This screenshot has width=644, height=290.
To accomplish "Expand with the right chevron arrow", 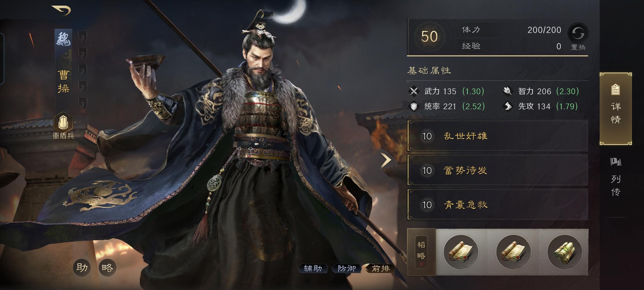I will [386, 160].
